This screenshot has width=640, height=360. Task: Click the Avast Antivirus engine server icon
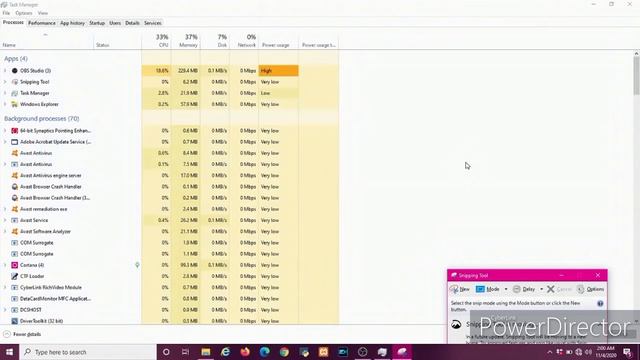pyautogui.click(x=15, y=175)
